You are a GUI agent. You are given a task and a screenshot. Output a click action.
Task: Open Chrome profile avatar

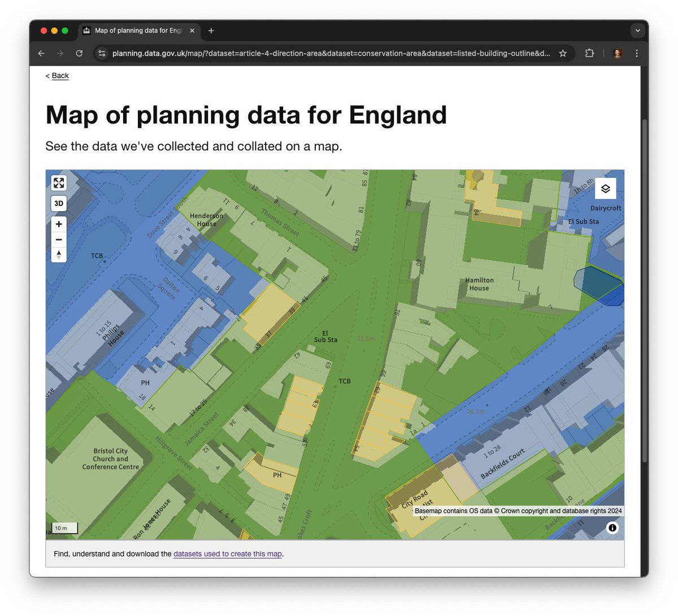point(618,53)
